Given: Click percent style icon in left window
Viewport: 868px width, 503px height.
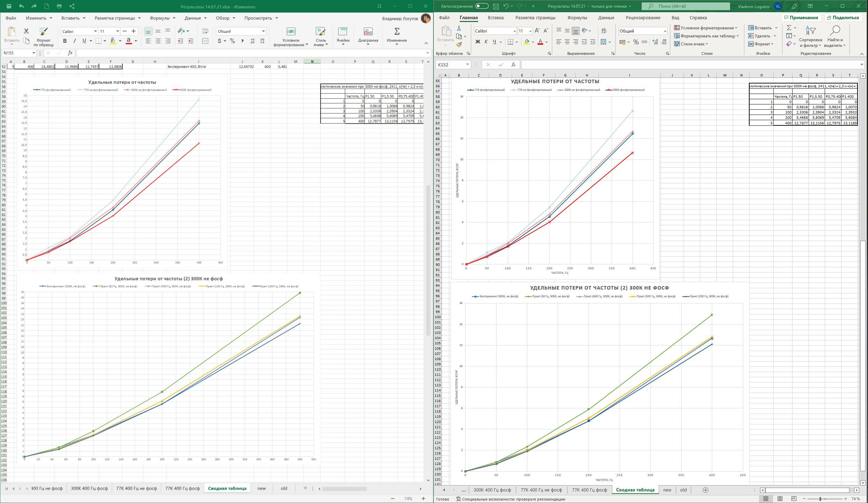Looking at the screenshot, I should (233, 41).
